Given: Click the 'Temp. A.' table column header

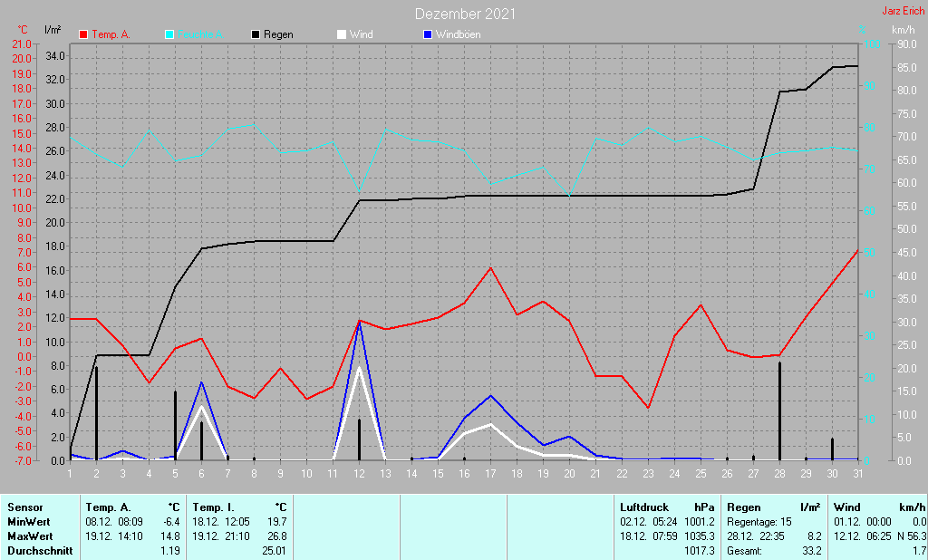Looking at the screenshot, I should [108, 507].
